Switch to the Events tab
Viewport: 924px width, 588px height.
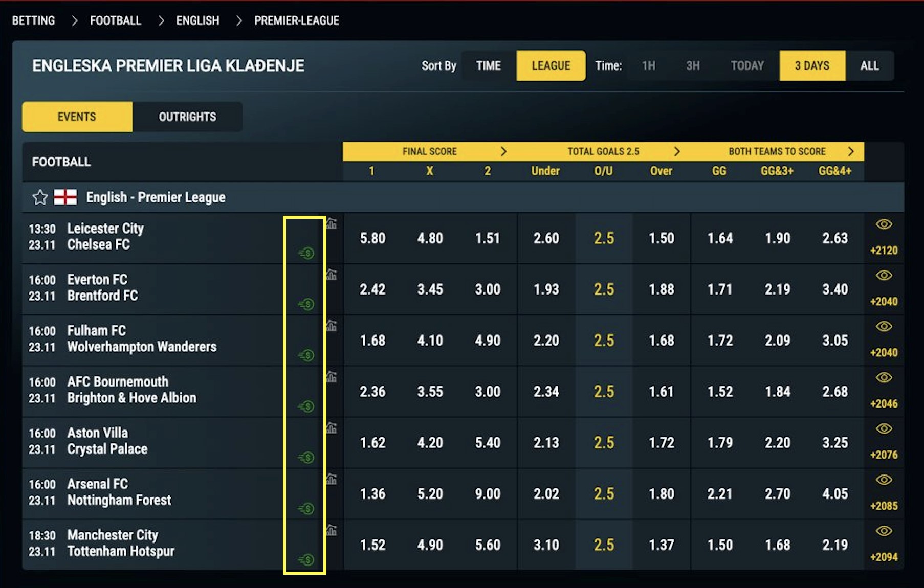pos(77,117)
